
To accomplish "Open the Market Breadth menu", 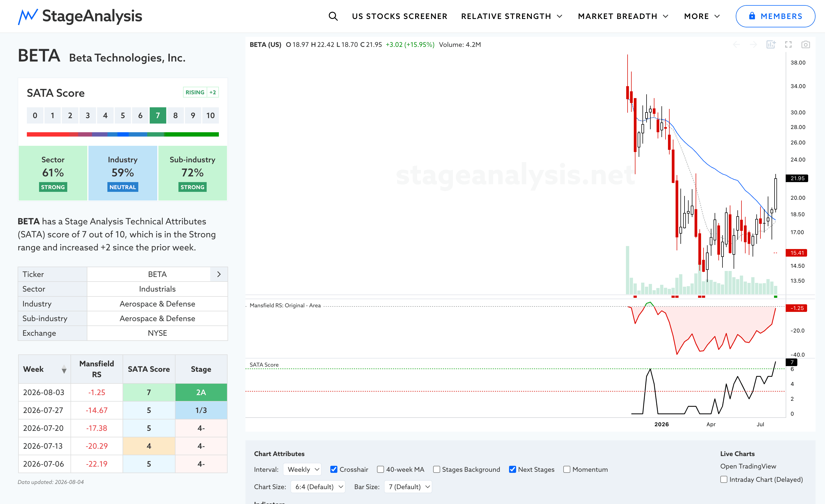I will coord(623,16).
